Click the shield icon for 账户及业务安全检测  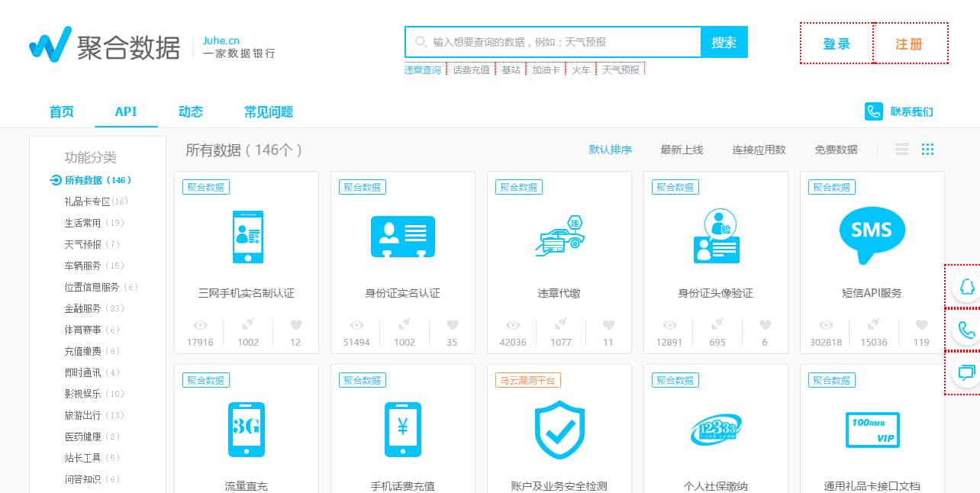coord(559,430)
